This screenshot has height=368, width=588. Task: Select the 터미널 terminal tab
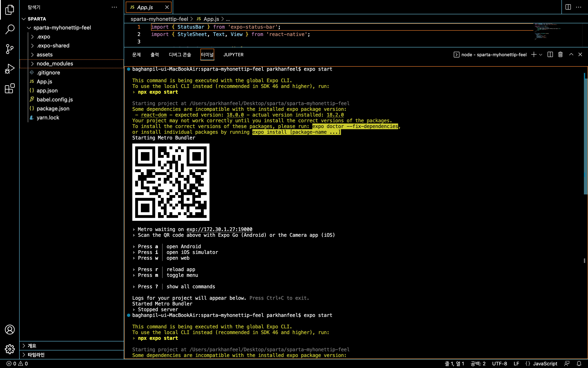click(x=207, y=55)
